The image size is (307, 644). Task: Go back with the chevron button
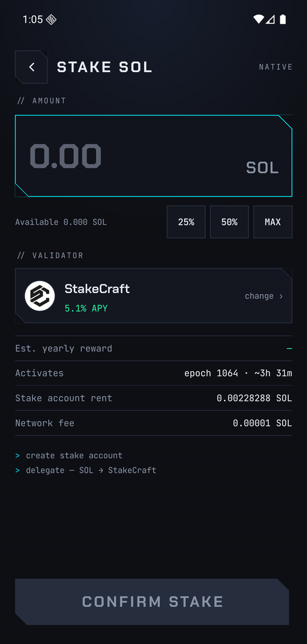pos(31,67)
